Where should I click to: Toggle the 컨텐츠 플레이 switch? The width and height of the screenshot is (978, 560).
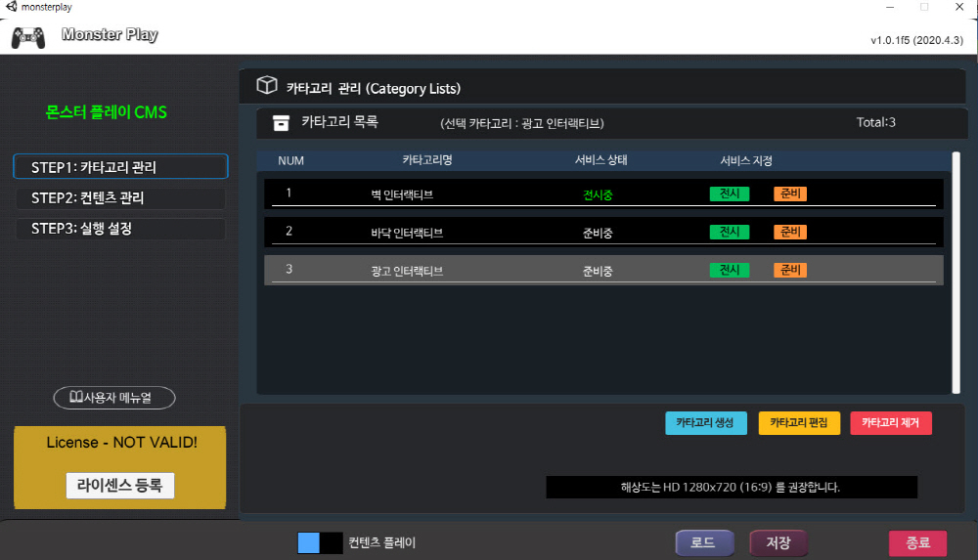(x=320, y=542)
